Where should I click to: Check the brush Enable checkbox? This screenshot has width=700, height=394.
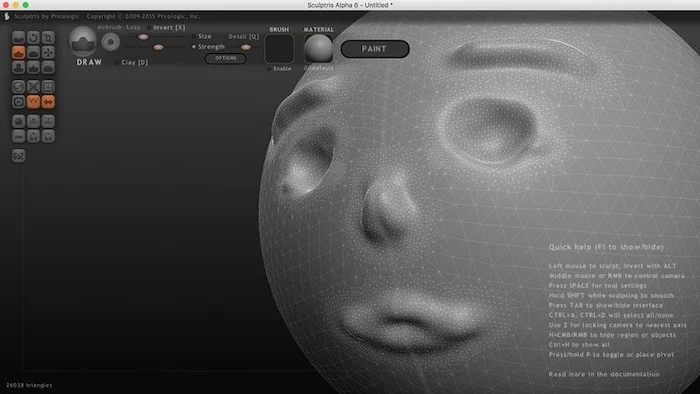pyautogui.click(x=269, y=69)
